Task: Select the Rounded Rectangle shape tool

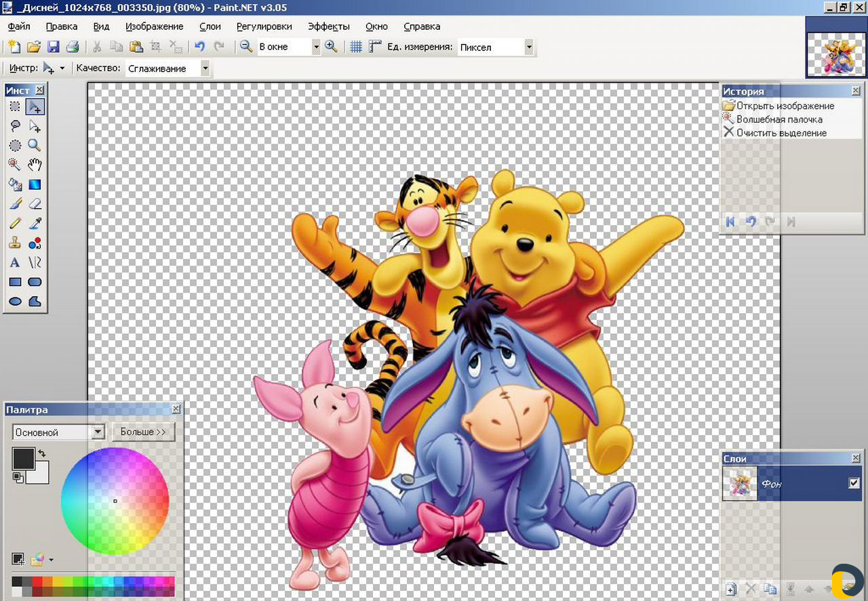Action: tap(35, 282)
